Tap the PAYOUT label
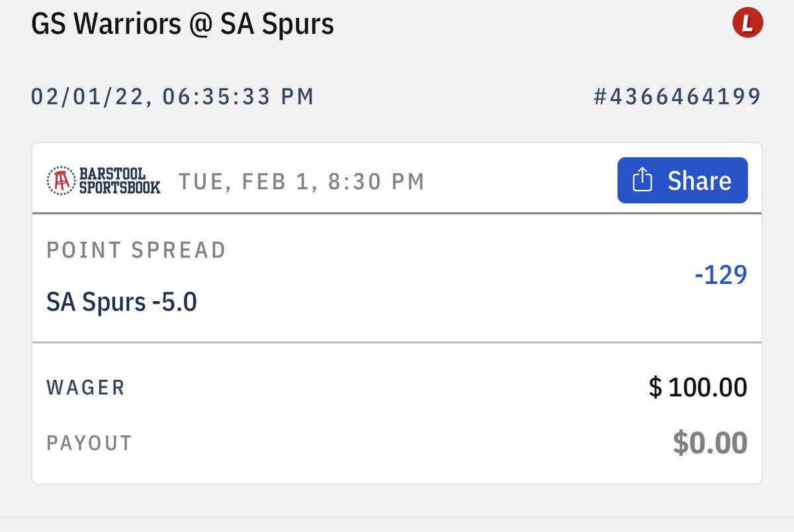The image size is (794, 532). (x=89, y=443)
